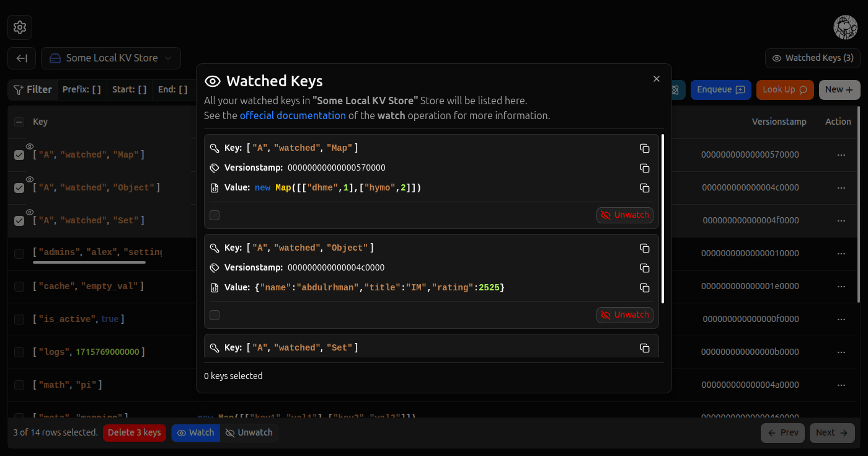Check the logs row checkbox

pos(19,352)
